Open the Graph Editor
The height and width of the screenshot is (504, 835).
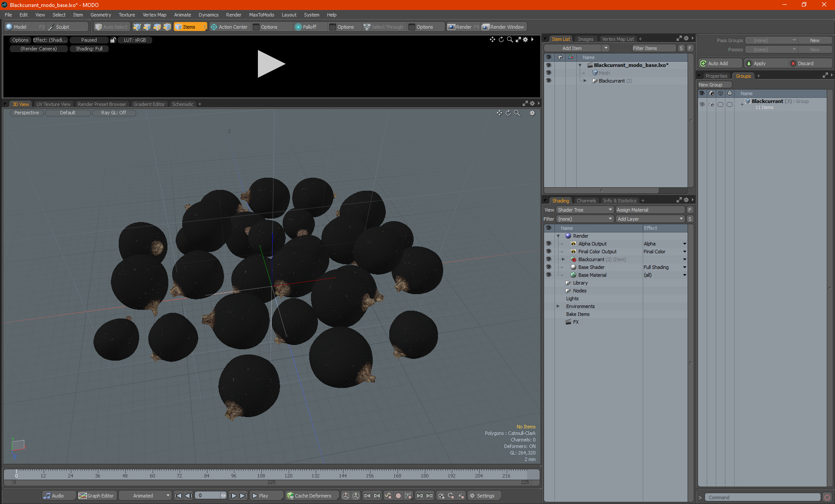pyautogui.click(x=97, y=496)
